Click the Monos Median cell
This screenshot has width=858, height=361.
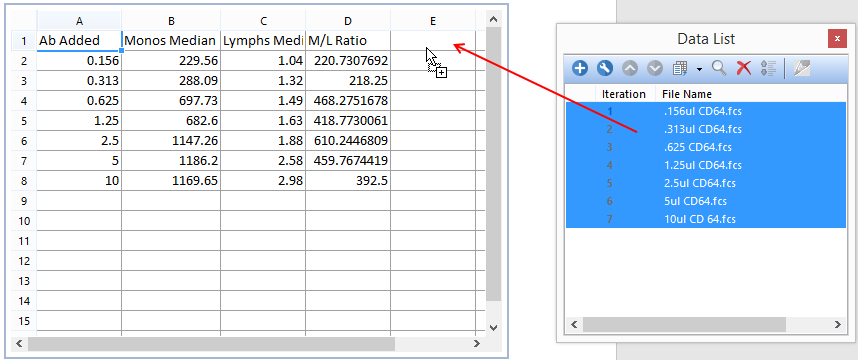coord(171,41)
